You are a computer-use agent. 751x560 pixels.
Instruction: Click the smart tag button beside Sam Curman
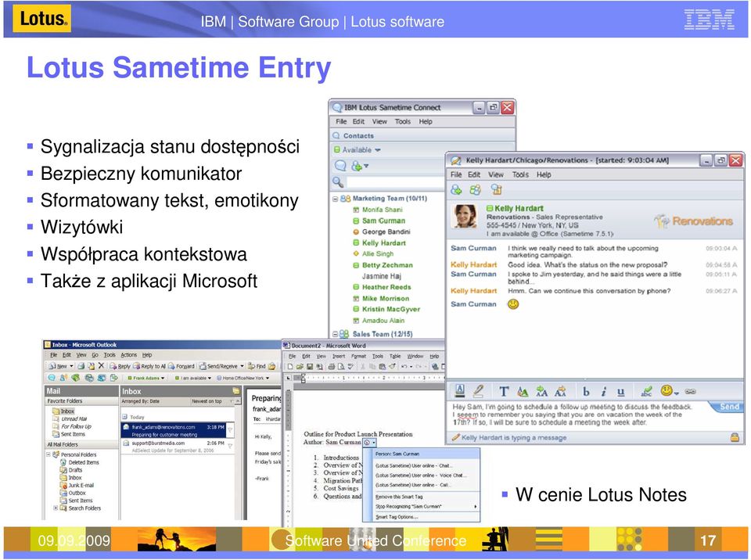[369, 443]
